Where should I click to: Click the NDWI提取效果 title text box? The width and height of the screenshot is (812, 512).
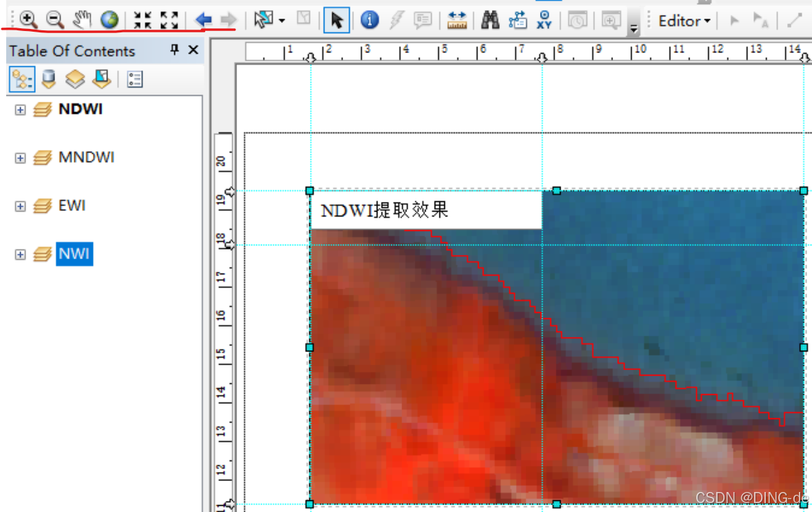(x=426, y=210)
